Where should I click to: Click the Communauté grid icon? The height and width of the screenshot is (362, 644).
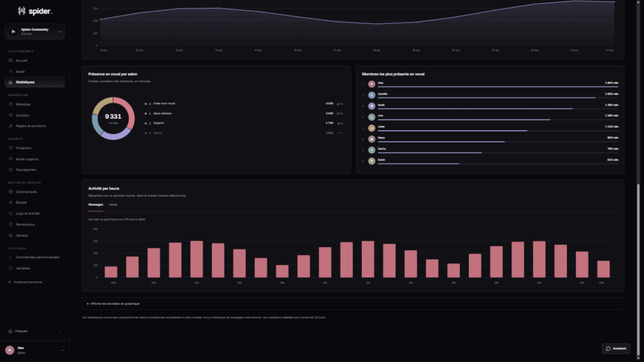[x=11, y=192]
